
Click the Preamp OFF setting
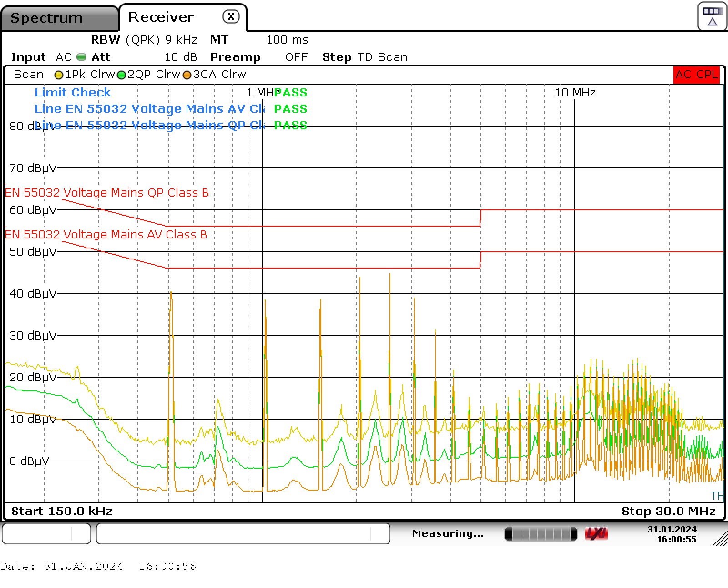pos(258,57)
